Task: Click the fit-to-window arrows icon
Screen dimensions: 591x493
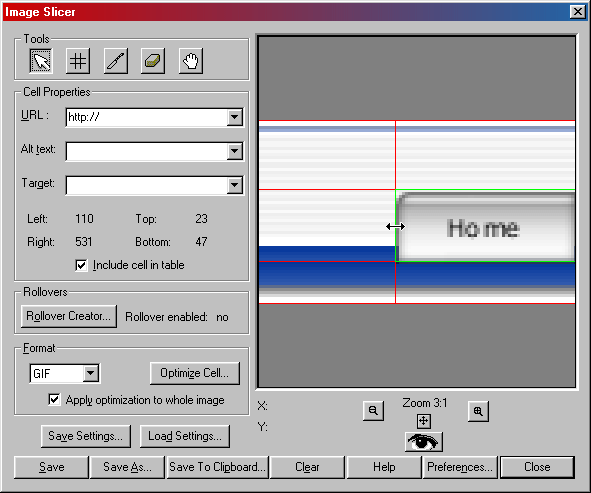Action: pyautogui.click(x=424, y=421)
